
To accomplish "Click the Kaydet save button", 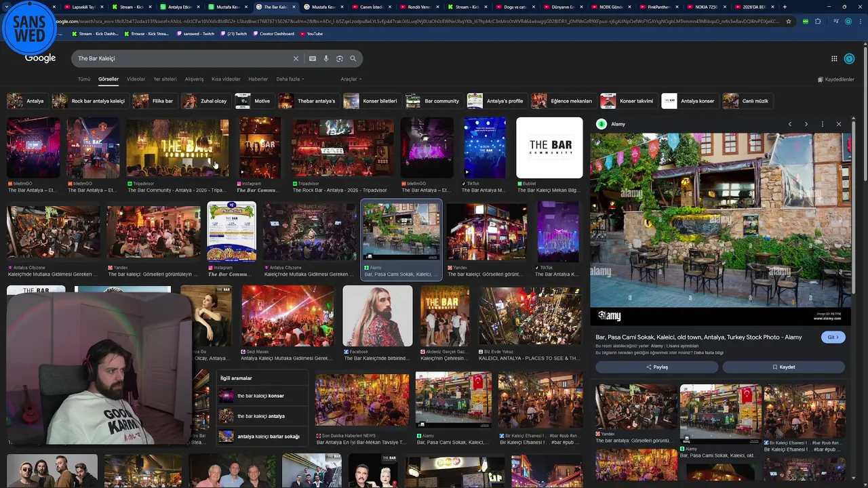I will click(x=783, y=367).
